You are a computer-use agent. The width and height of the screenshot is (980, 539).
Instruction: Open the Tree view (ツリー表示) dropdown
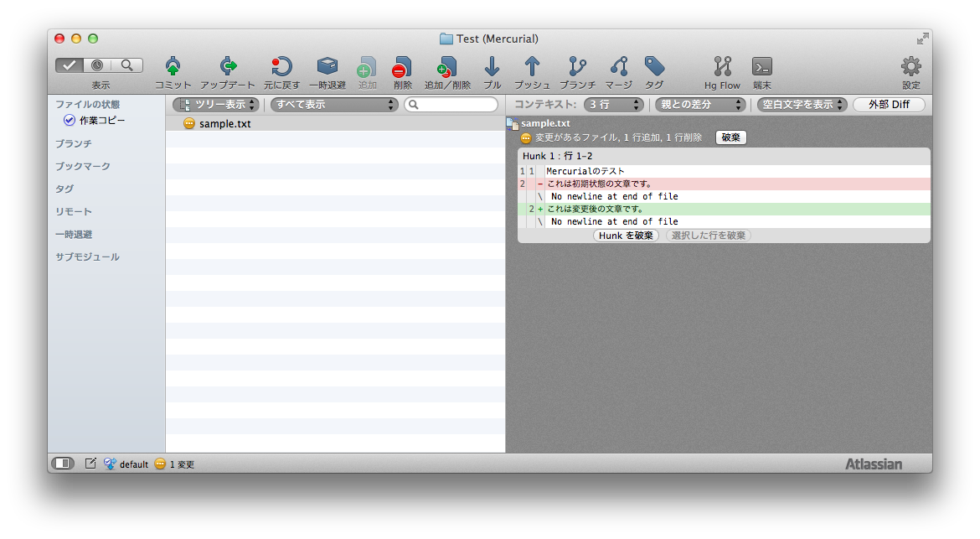(215, 105)
